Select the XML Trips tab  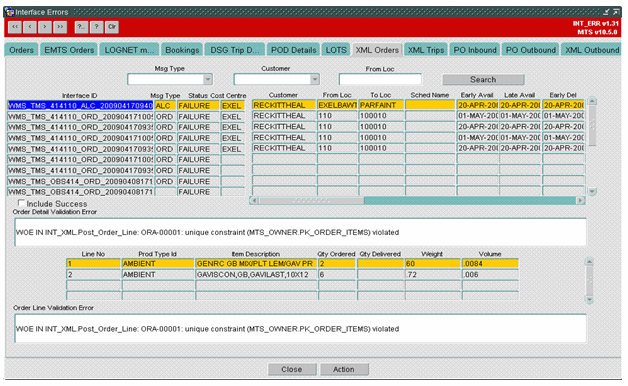(x=426, y=50)
